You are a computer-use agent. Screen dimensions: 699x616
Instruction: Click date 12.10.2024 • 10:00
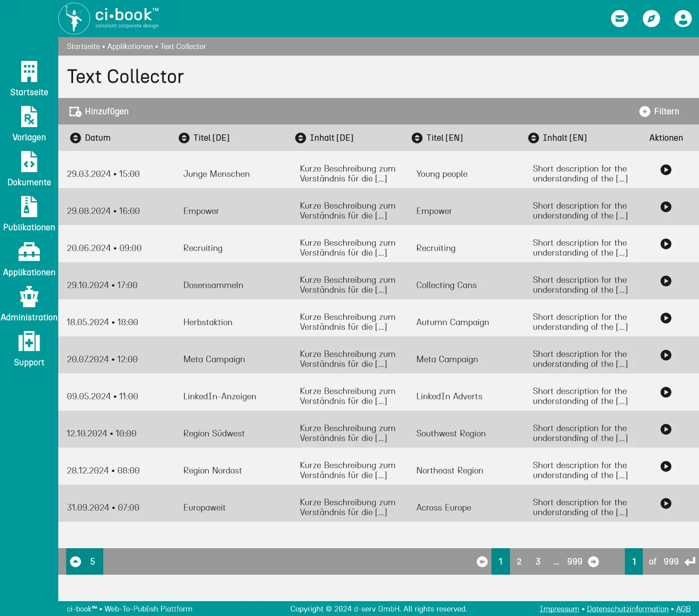coord(102,433)
